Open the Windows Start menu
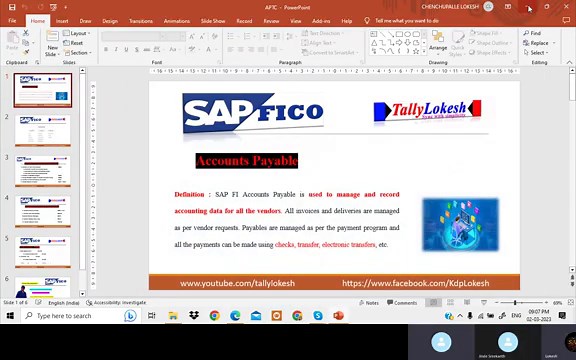 click(x=10, y=316)
